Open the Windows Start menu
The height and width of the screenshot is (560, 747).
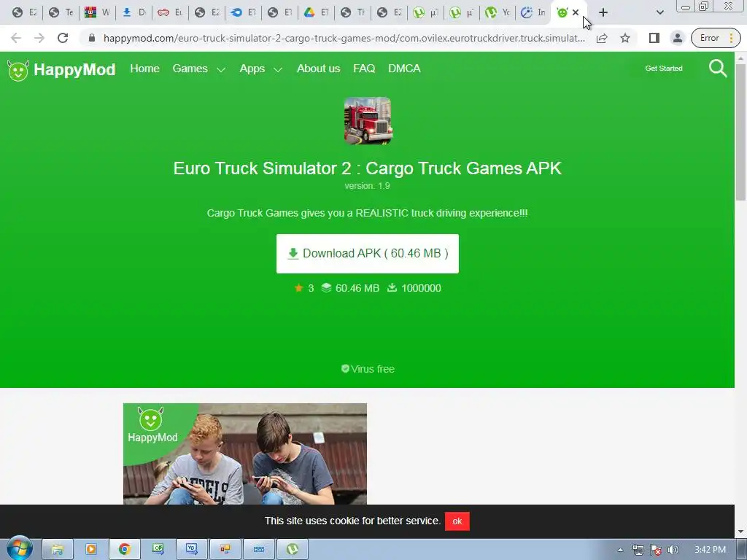tap(19, 549)
